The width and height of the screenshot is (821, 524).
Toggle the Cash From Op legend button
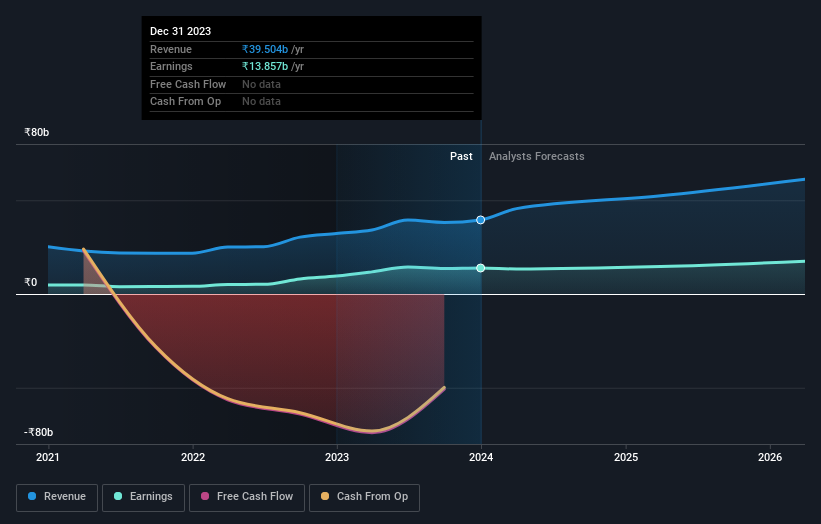(364, 497)
